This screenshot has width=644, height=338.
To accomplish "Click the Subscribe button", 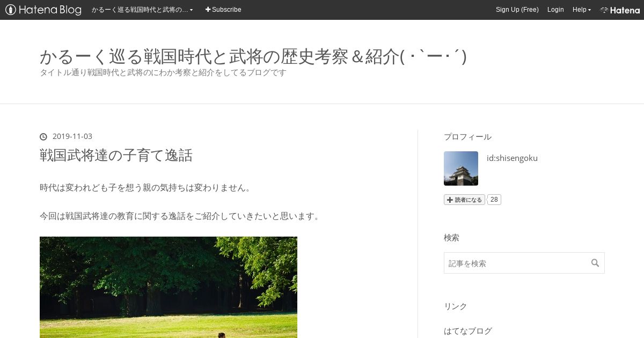I will [223, 10].
